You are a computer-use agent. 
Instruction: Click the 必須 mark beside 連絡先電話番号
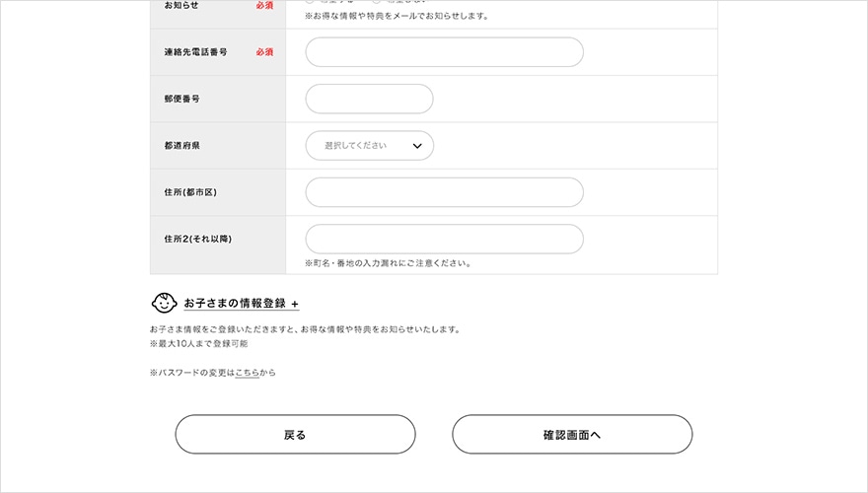pyautogui.click(x=264, y=52)
